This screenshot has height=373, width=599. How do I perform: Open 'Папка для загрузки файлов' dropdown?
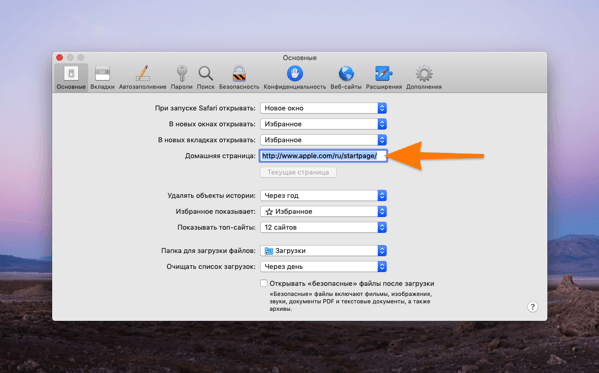pyautogui.click(x=324, y=251)
